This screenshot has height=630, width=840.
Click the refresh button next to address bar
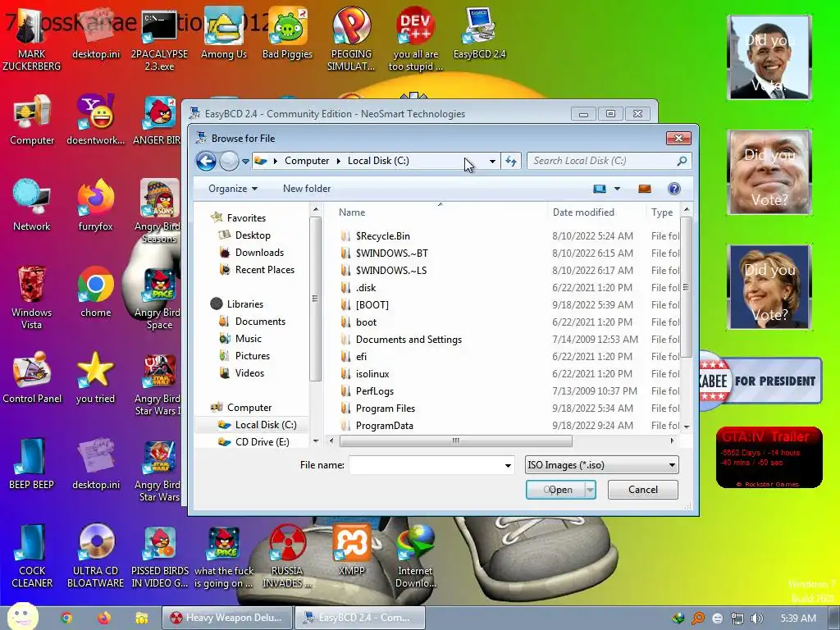(511, 161)
